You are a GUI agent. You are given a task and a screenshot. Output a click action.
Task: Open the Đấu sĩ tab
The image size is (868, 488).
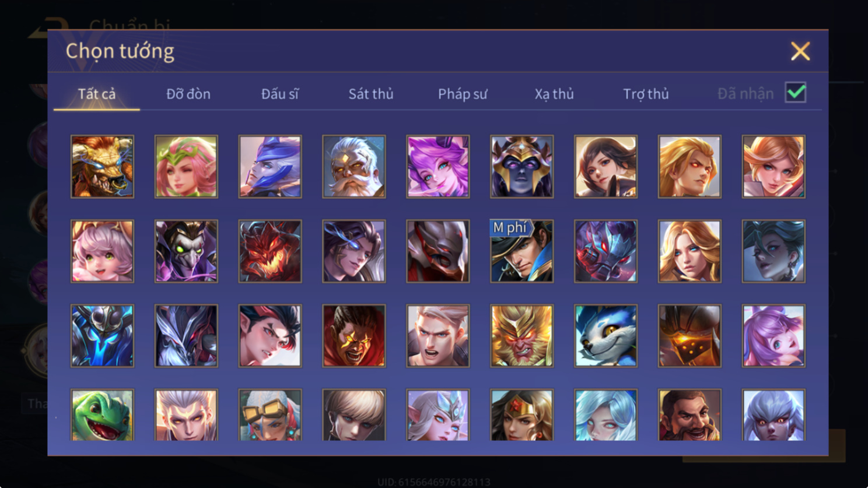point(279,94)
